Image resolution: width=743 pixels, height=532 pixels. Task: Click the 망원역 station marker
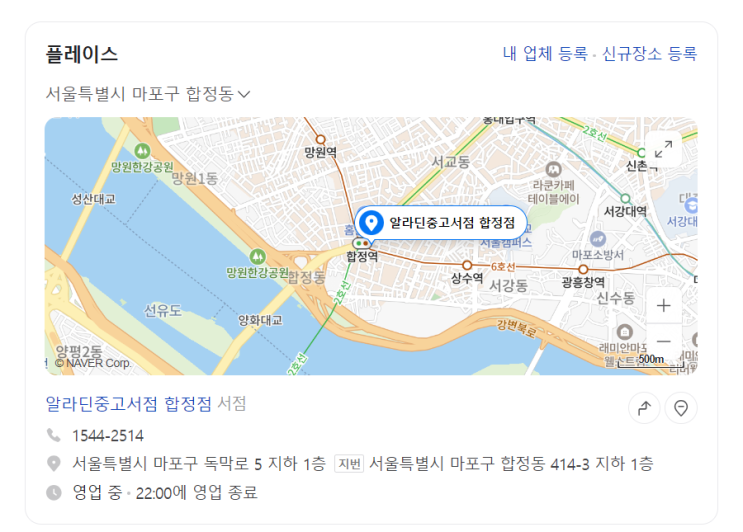coord(321,139)
